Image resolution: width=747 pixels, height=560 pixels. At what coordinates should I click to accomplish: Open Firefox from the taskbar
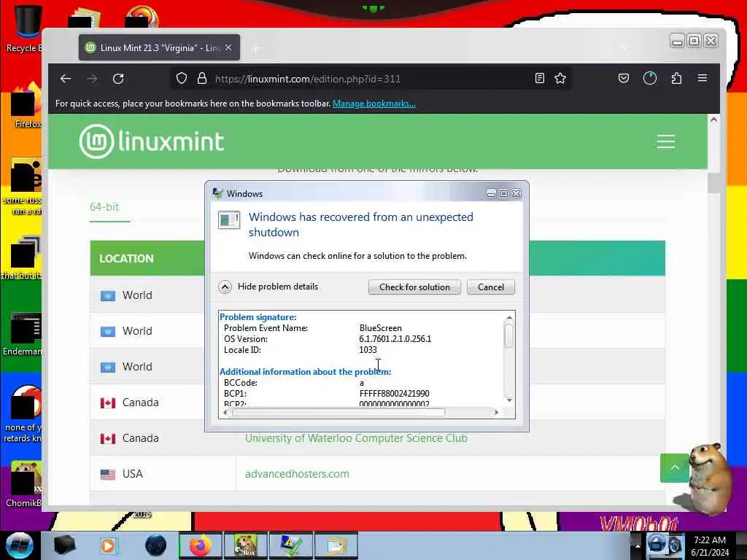[x=201, y=545]
